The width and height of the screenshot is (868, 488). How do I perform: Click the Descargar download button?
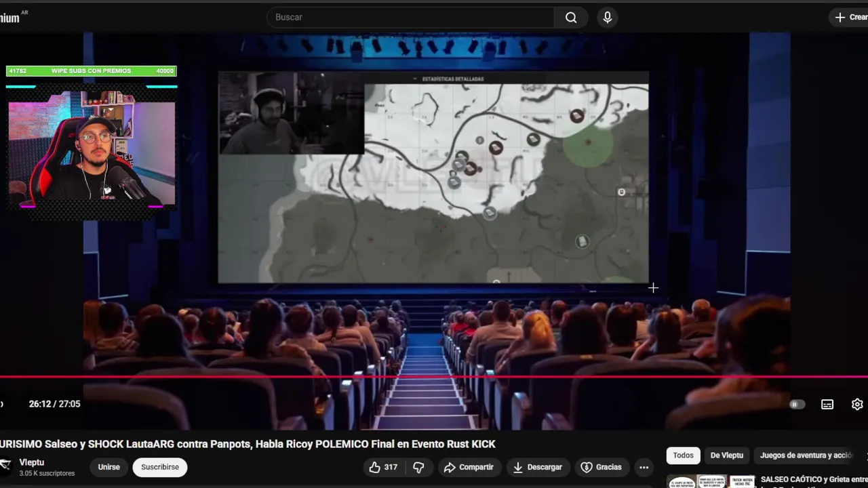click(x=537, y=467)
